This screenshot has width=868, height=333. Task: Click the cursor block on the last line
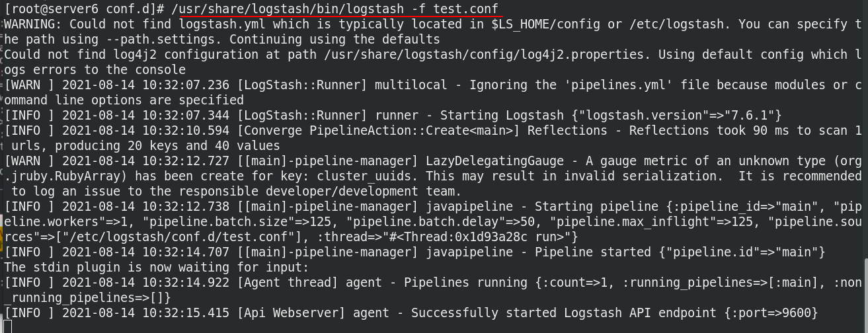pos(8,327)
